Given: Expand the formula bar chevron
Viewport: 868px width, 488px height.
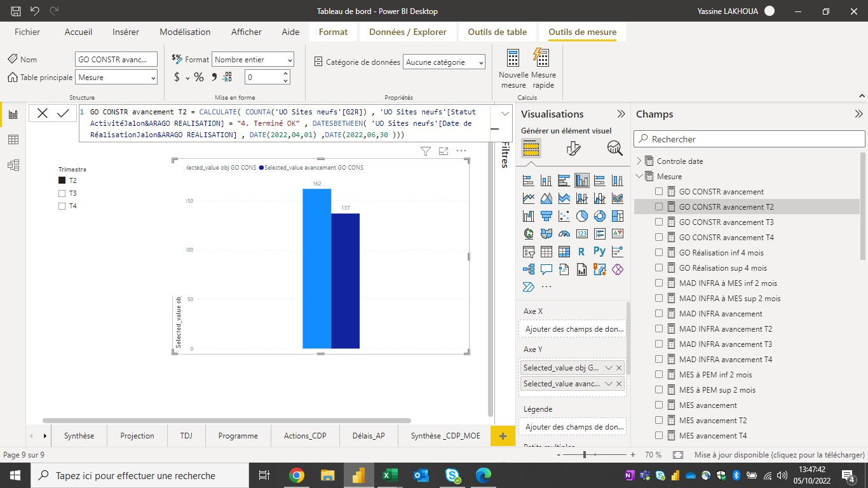Looking at the screenshot, I should 505,114.
